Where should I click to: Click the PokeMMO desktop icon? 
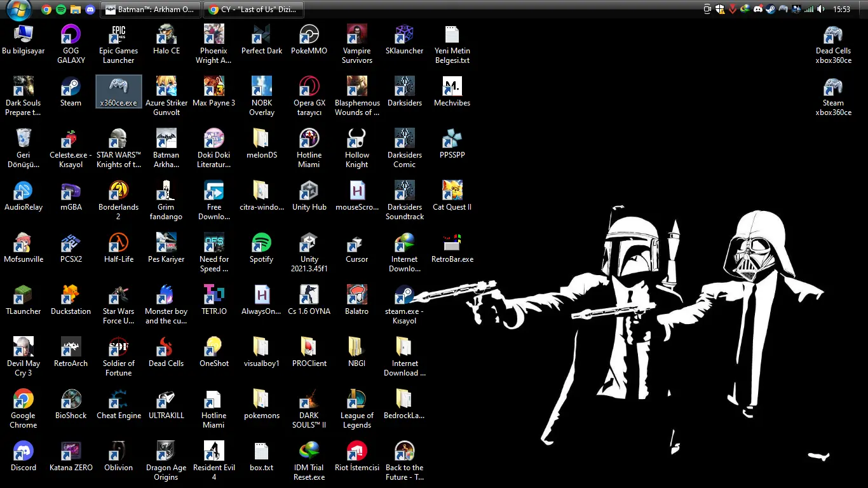click(309, 39)
